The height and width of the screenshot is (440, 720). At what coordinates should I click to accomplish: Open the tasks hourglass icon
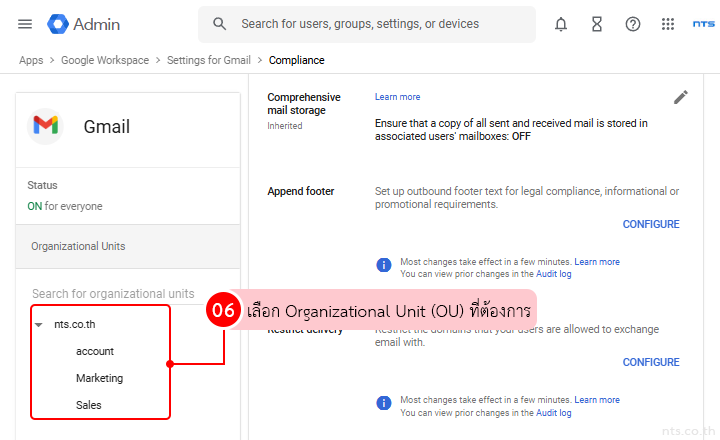tap(596, 24)
